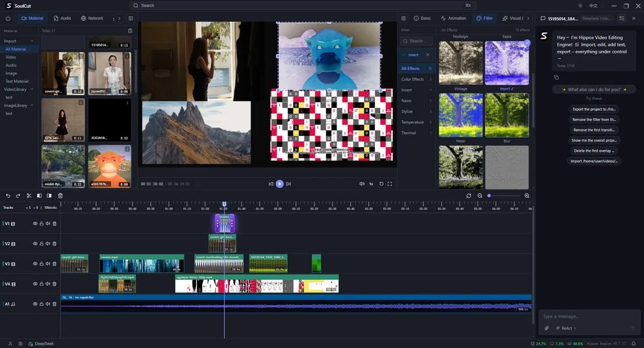Copy chat message using copy icon
This screenshot has width=644, height=348.
557,78
